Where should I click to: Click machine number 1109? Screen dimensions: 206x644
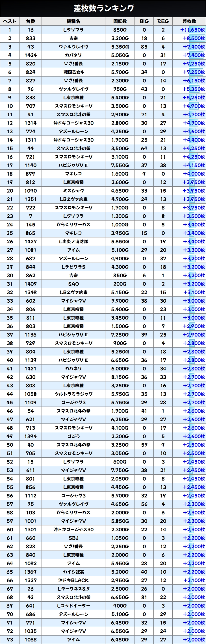tap(31, 403)
